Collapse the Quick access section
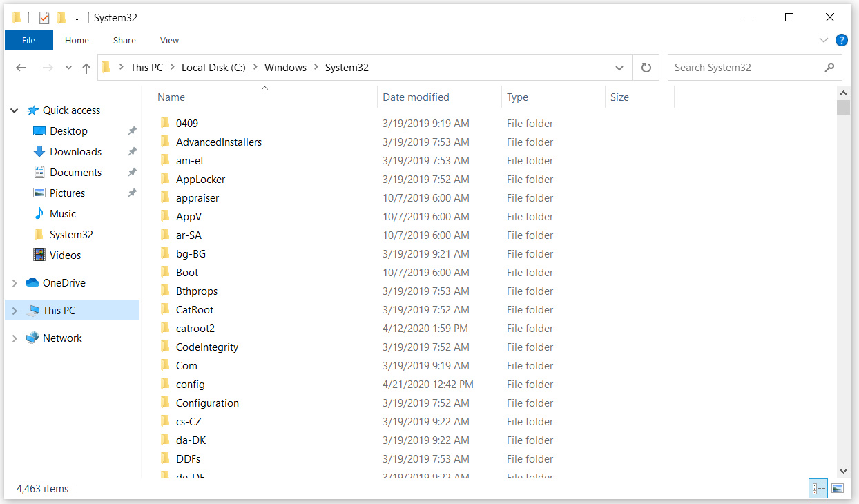Viewport: 859px width, 504px height. coord(14,110)
